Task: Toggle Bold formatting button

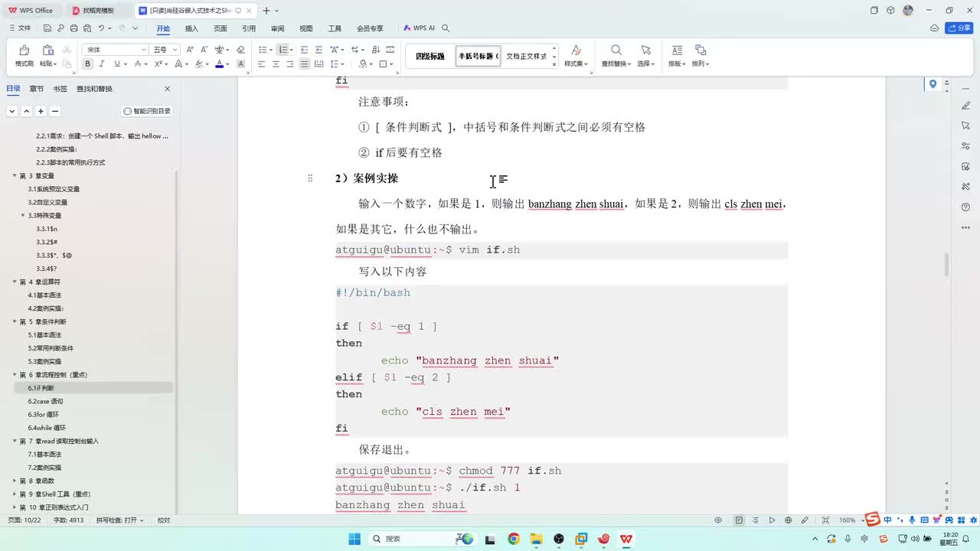Action: click(88, 64)
